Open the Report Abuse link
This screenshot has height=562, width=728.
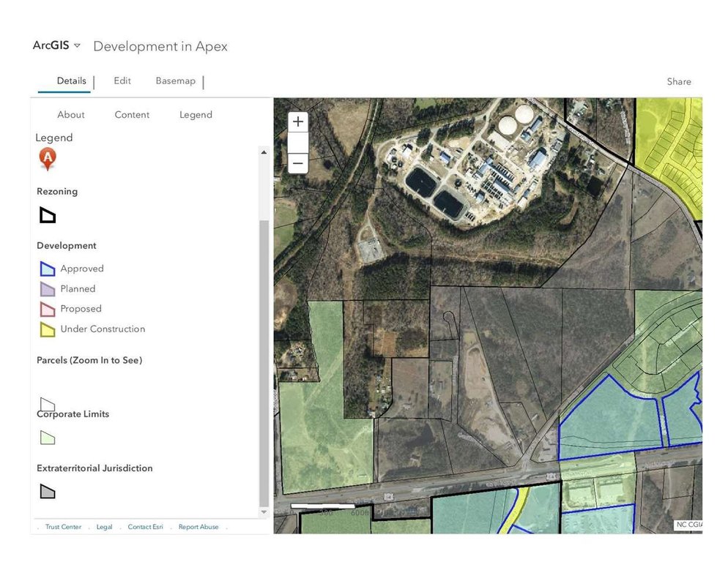pyautogui.click(x=198, y=527)
